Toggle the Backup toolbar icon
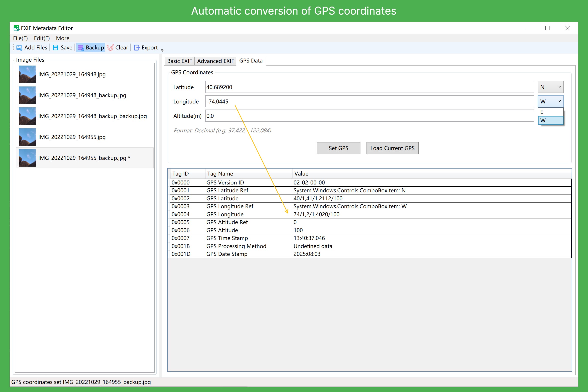 tap(81, 48)
